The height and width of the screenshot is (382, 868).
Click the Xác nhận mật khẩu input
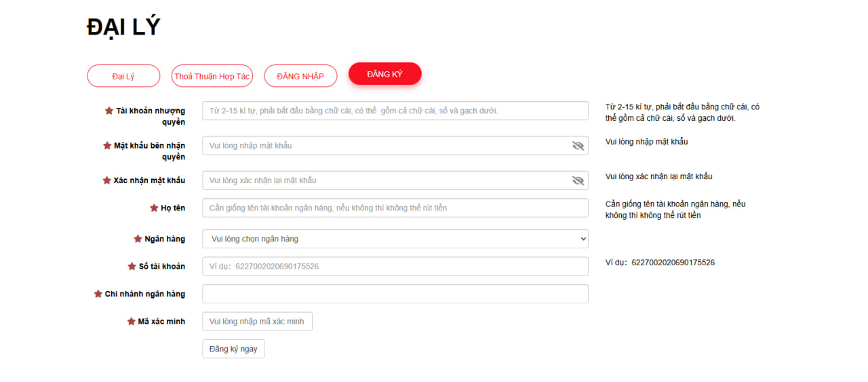[395, 180]
